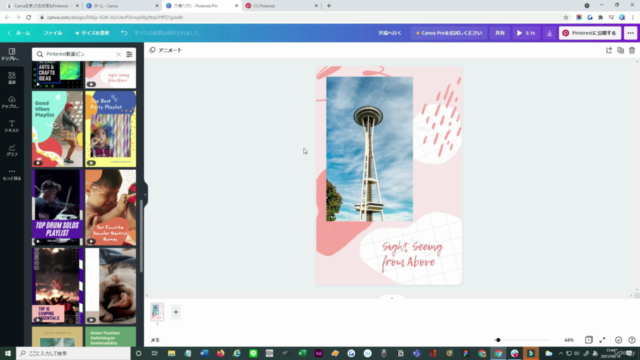Select The Best Party Playlist template
The width and height of the screenshot is (640, 360).
(111, 129)
